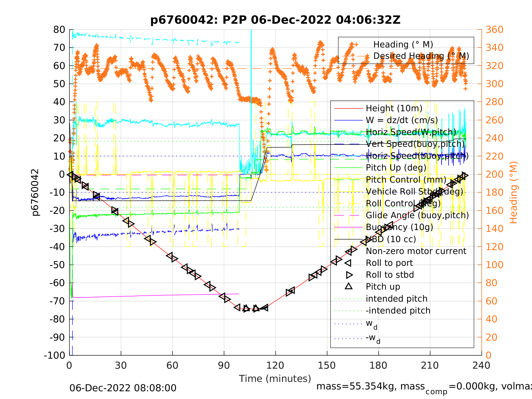Viewport: 532px width, 399px height.
Task: Select 'Roll Control (deg)' legend label
Action: tap(403, 203)
